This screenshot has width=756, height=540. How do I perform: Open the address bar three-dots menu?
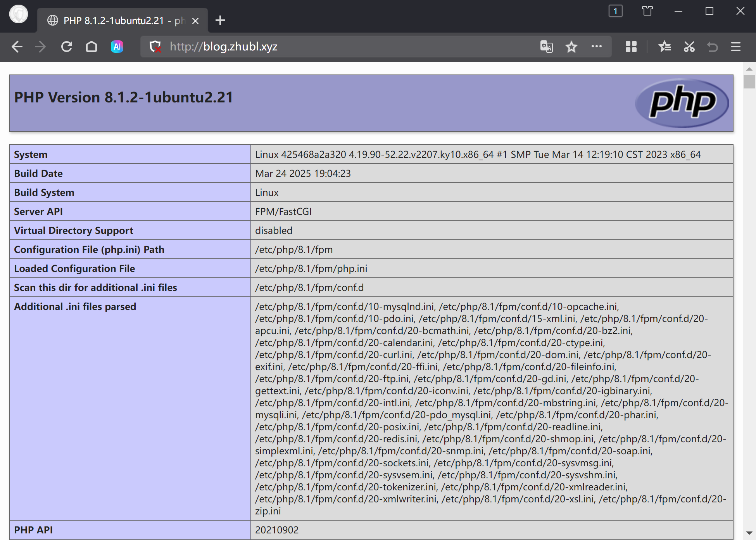pyautogui.click(x=597, y=47)
